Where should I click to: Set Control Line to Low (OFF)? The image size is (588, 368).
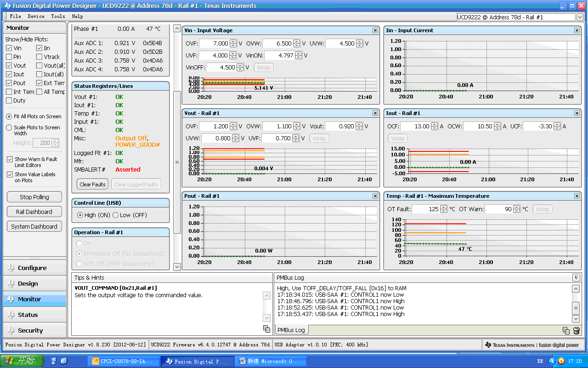[115, 215]
